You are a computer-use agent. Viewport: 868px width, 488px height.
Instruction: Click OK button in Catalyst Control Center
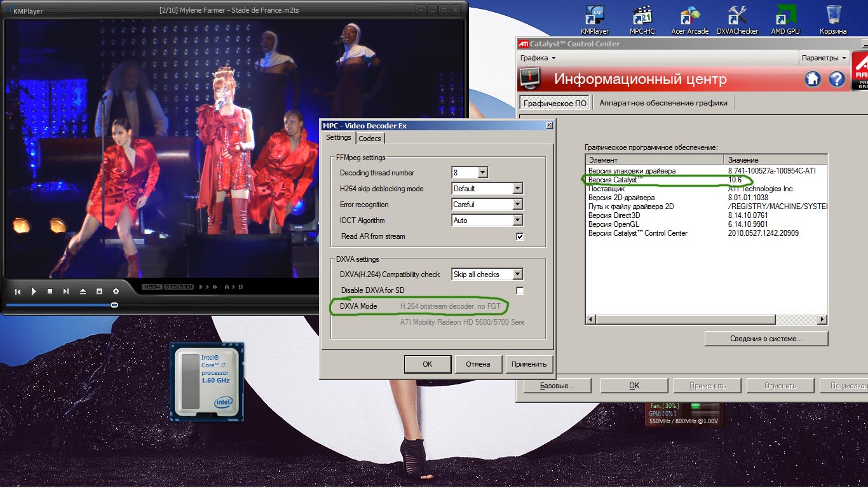click(x=634, y=386)
